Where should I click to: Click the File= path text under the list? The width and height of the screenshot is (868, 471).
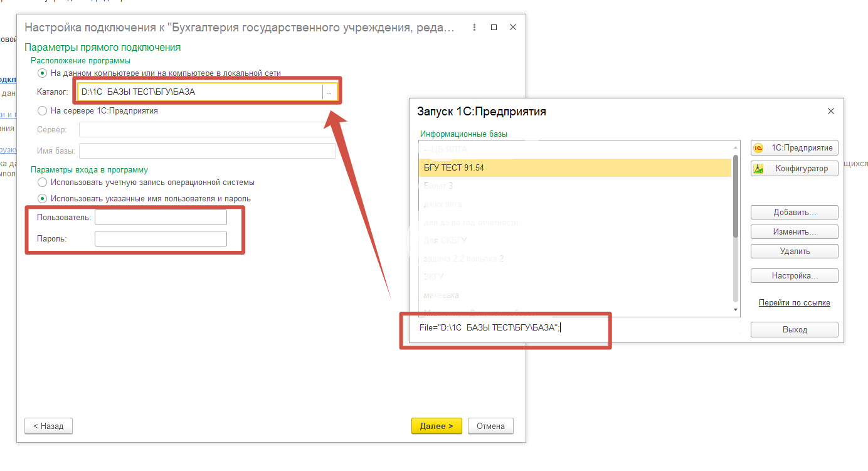(x=489, y=327)
